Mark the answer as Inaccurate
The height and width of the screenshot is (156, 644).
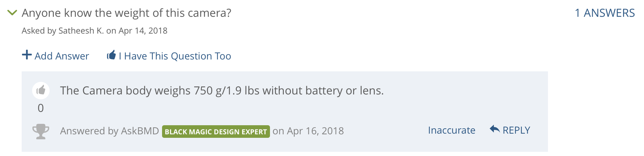[452, 130]
